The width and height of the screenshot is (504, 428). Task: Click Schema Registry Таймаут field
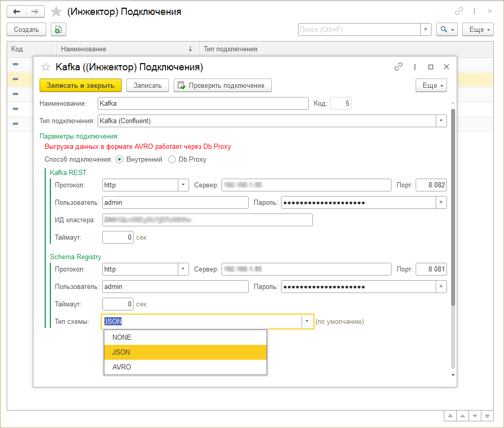(x=118, y=304)
